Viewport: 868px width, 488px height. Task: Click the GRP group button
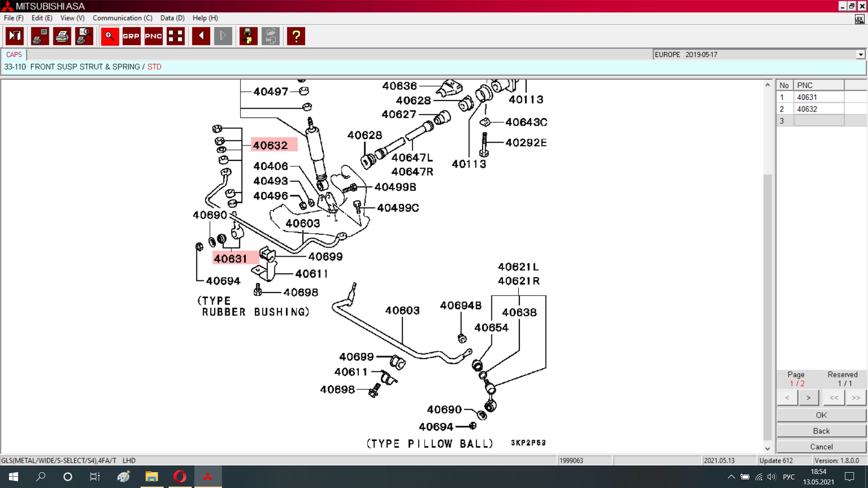[x=131, y=36]
